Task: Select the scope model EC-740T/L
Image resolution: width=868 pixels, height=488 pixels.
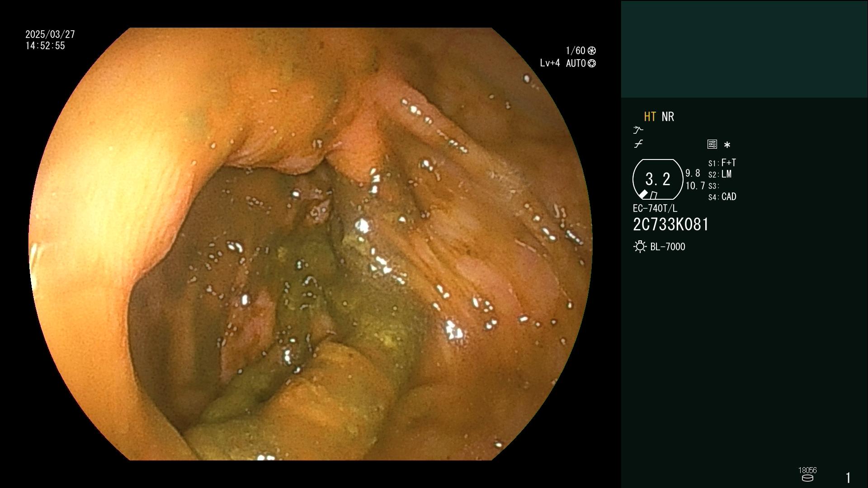Action: coord(655,208)
